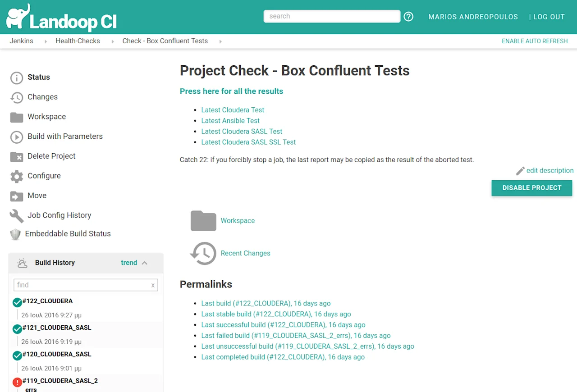Click the Build History weather icon
Screen dimensions: 577x392
pyautogui.click(x=23, y=263)
